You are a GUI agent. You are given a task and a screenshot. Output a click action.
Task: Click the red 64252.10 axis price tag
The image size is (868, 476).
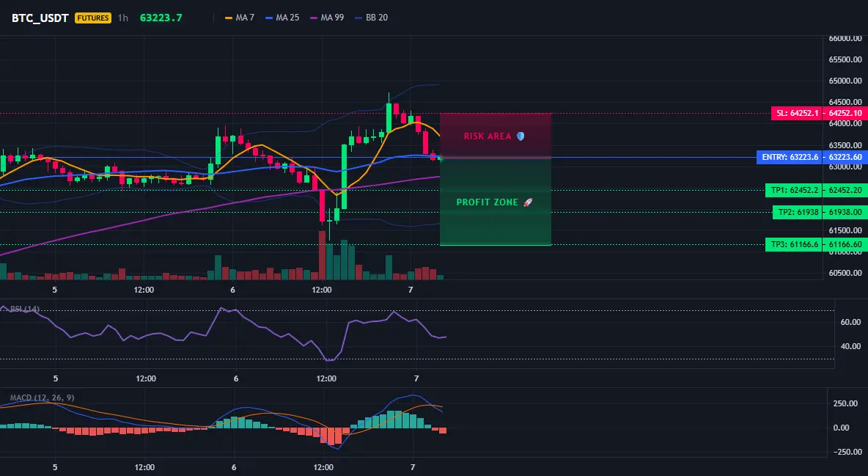(x=845, y=113)
